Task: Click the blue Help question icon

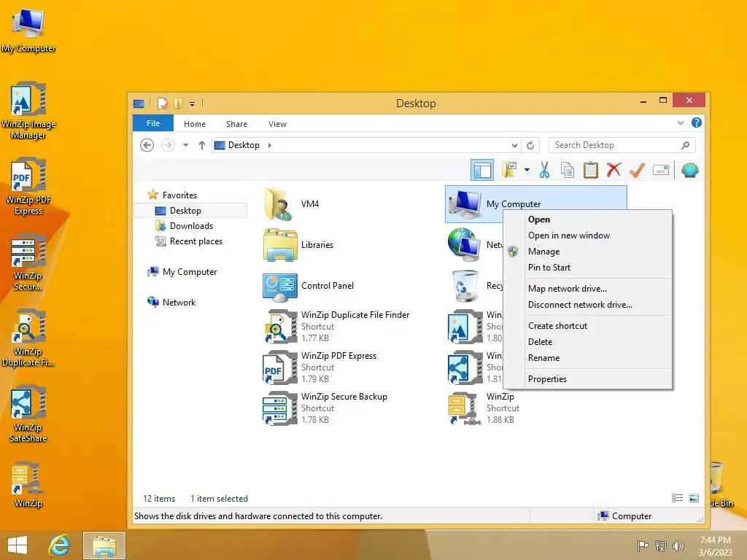Action: tap(696, 122)
